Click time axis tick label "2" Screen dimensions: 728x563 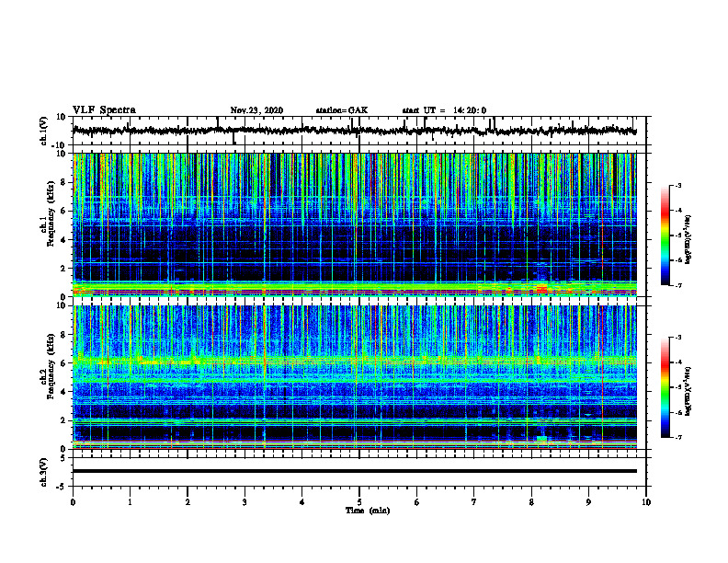[x=188, y=502]
